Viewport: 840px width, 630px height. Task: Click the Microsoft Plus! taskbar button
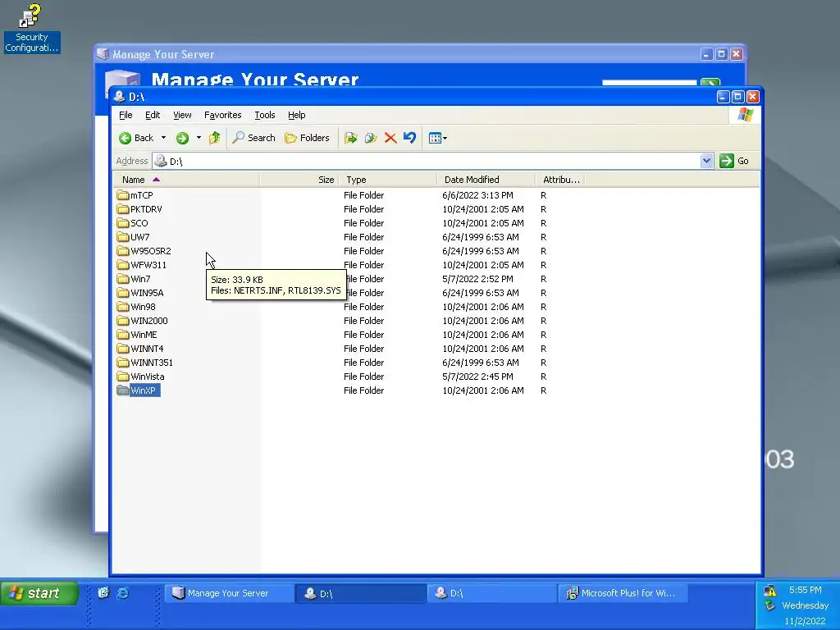(623, 593)
